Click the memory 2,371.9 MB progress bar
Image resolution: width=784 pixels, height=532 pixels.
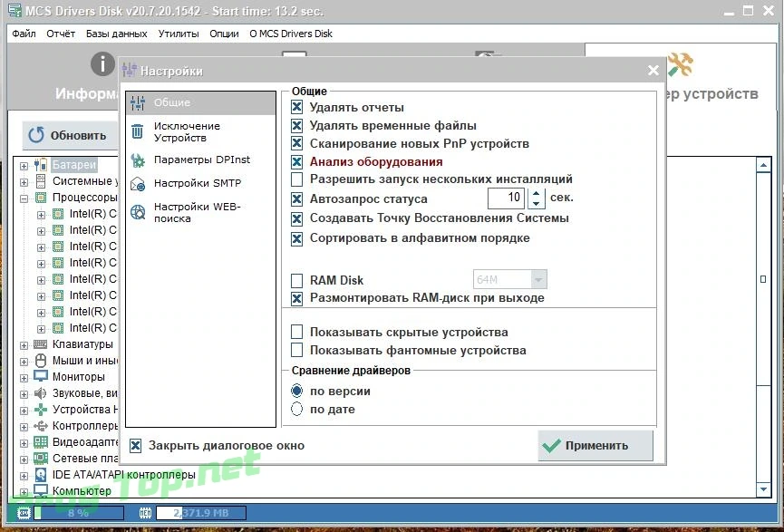point(201,513)
